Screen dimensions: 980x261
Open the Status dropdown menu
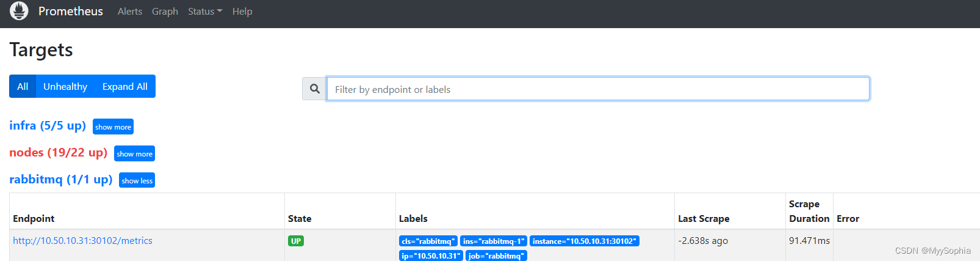tap(205, 12)
